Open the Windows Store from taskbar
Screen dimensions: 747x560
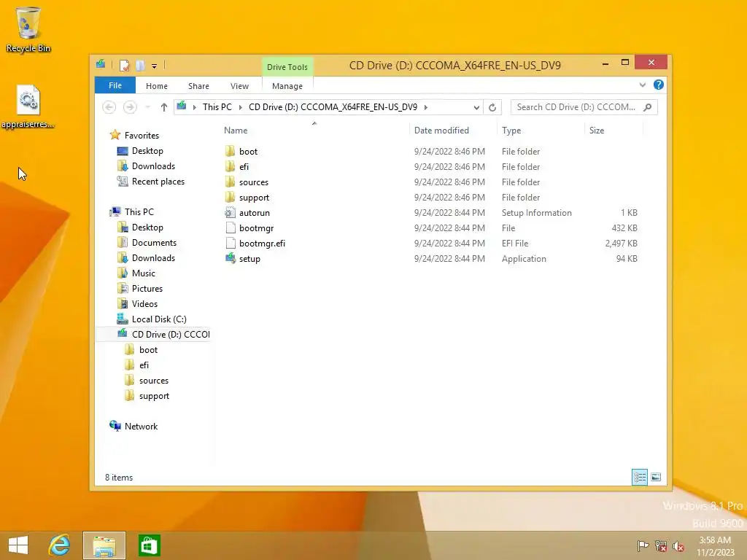coord(149,545)
